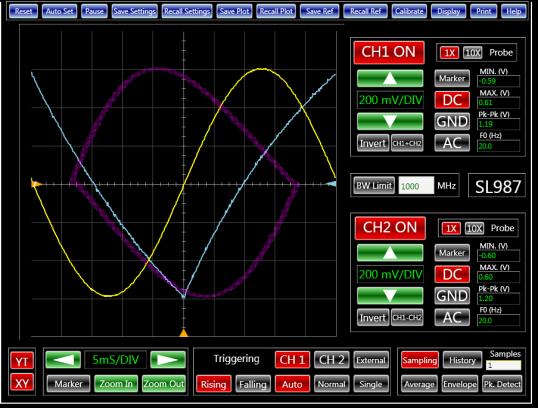
Task: Decrease CH2 volts per division with down arrow
Action: (x=390, y=296)
